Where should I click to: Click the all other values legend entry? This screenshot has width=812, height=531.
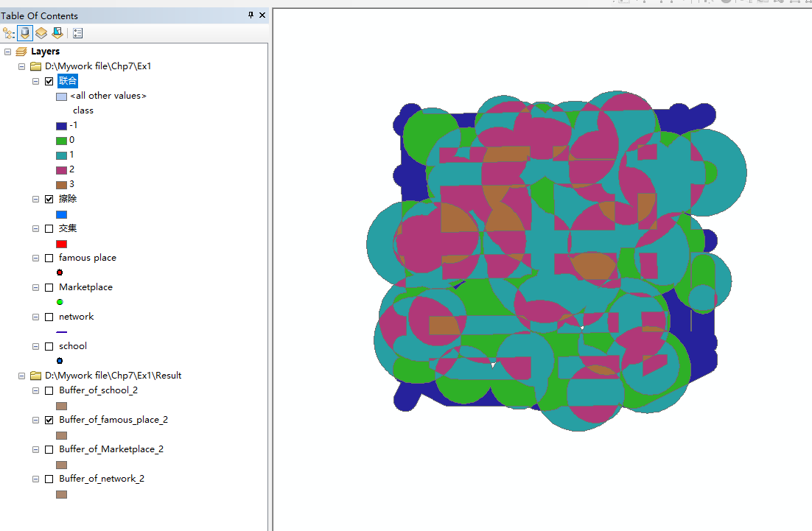click(x=109, y=95)
